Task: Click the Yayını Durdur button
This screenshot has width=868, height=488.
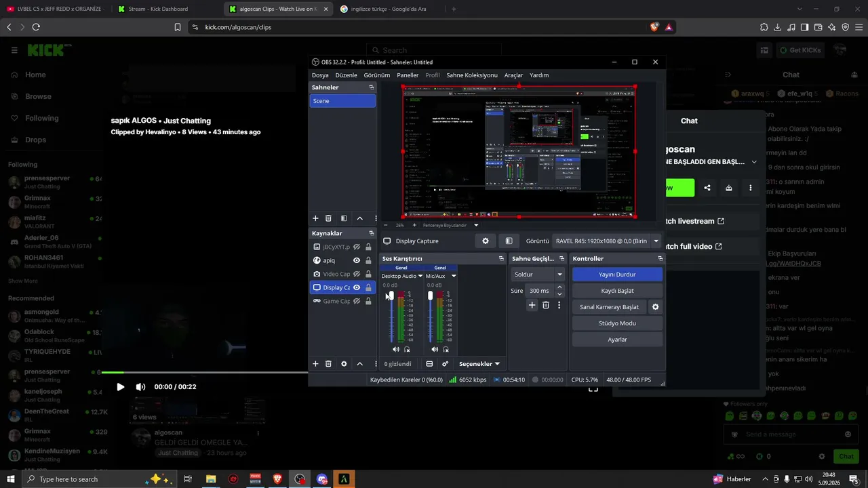Action: [x=617, y=274]
